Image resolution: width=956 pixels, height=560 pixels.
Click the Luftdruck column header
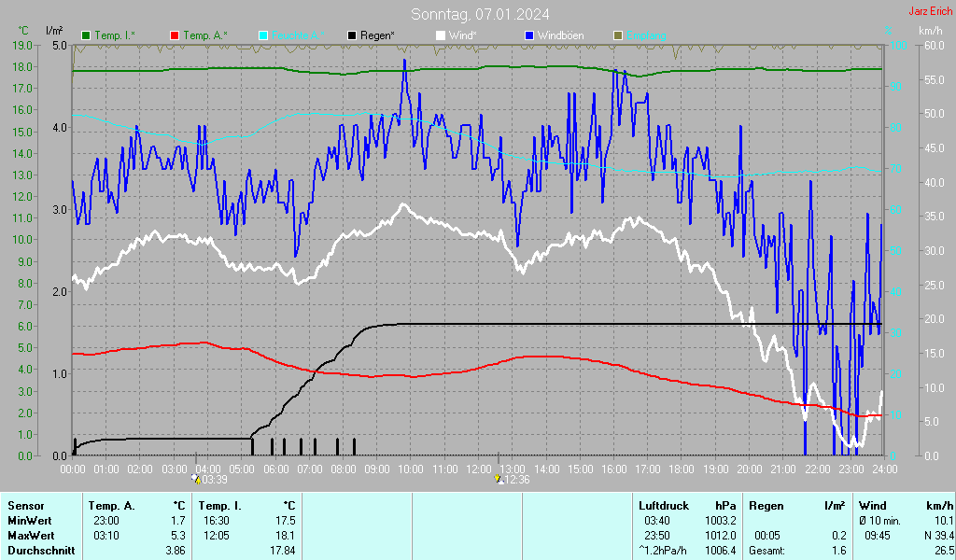[x=664, y=505]
